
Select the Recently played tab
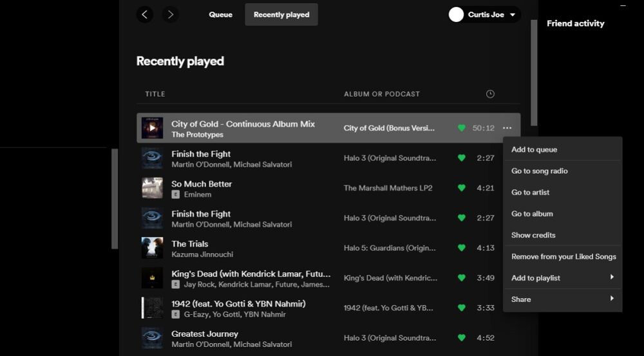[281, 15]
